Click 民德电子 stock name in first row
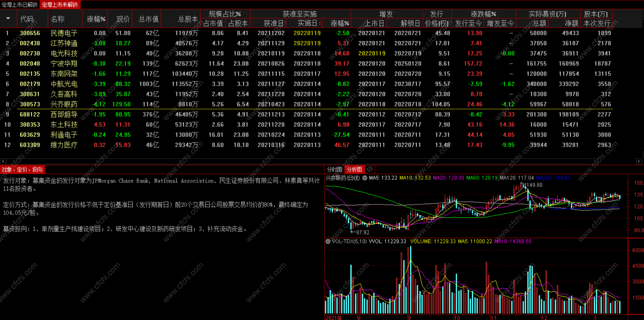The width and height of the screenshot is (644, 320). click(x=64, y=33)
